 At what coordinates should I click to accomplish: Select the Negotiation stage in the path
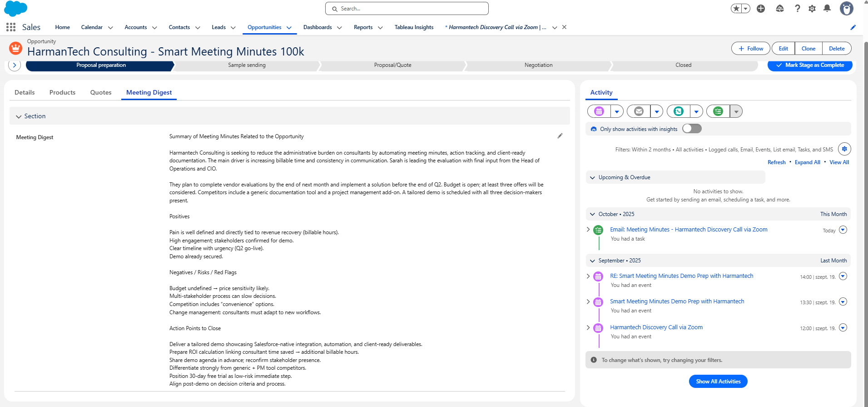(x=538, y=65)
